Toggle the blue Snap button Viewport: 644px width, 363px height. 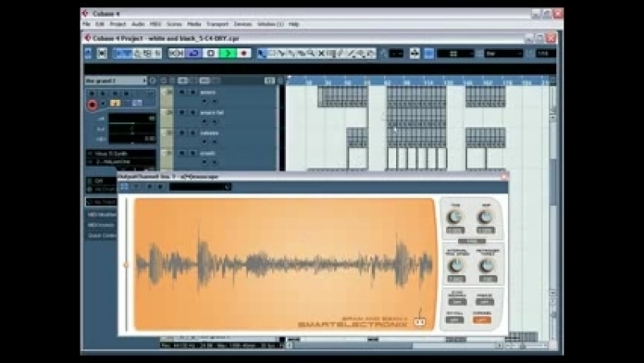click(x=429, y=53)
